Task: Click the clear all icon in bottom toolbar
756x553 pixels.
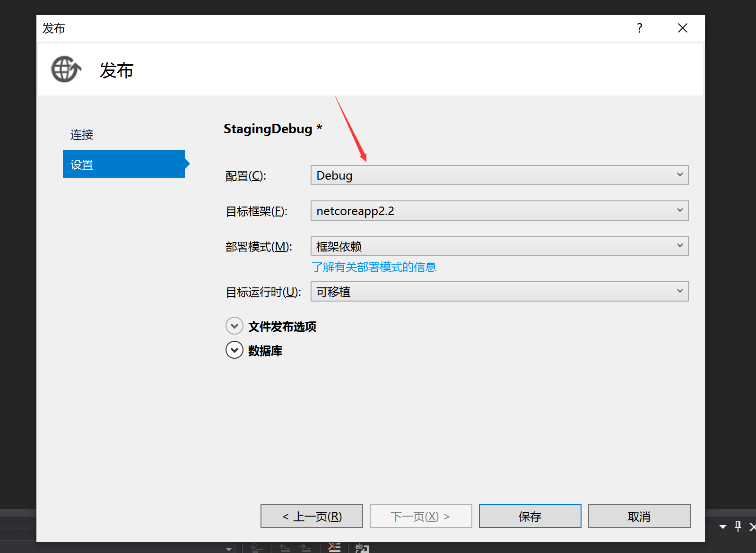Action: (x=334, y=547)
